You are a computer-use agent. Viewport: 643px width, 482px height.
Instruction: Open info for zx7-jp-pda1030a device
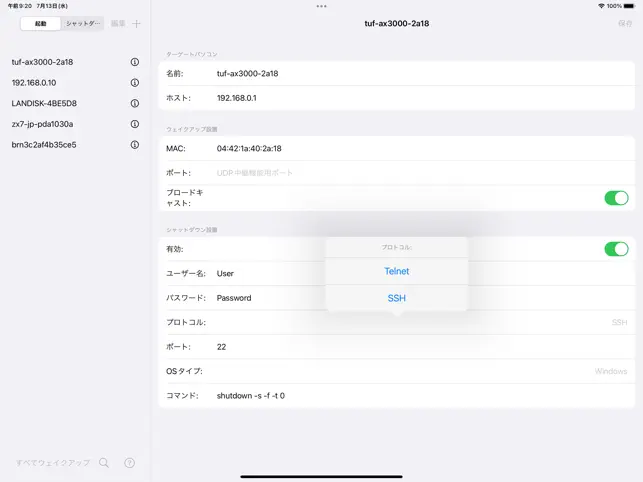tap(135, 124)
